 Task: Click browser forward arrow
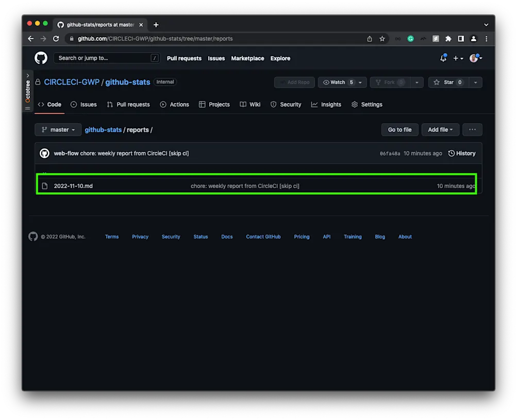[x=43, y=39]
